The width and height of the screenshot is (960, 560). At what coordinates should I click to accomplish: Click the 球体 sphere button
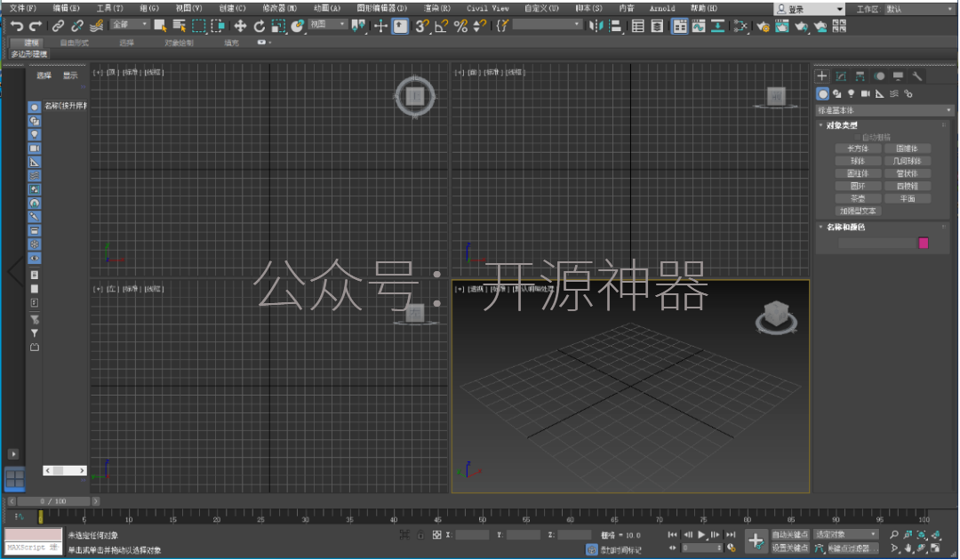pyautogui.click(x=858, y=161)
